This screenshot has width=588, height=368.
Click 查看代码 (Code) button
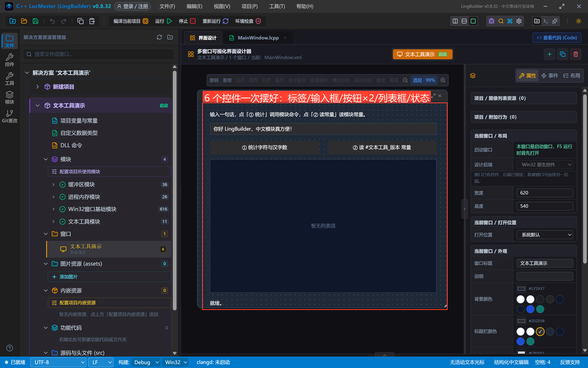coord(557,38)
